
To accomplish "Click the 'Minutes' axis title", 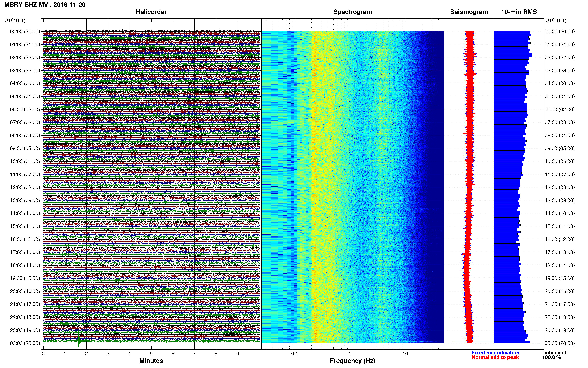I will (x=151, y=361).
